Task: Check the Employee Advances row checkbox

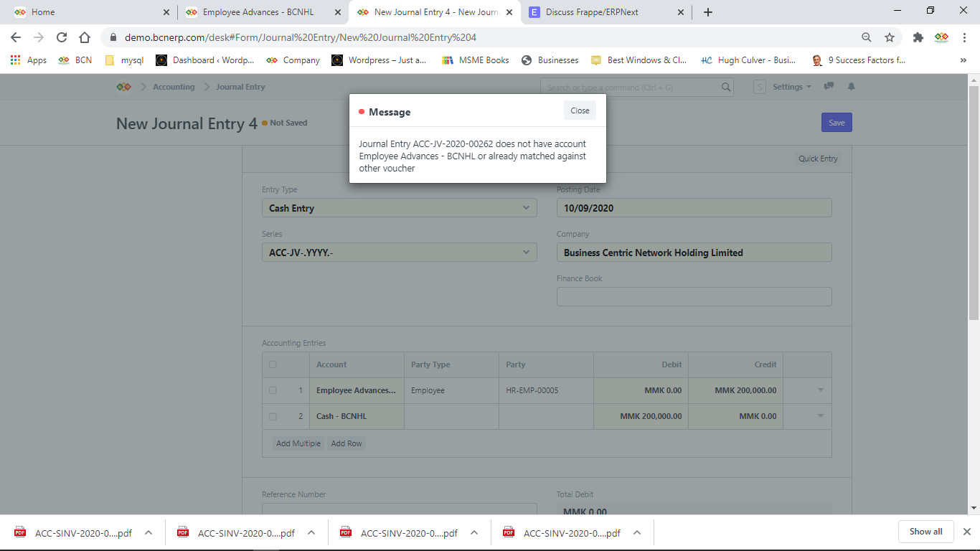Action: pos(273,390)
